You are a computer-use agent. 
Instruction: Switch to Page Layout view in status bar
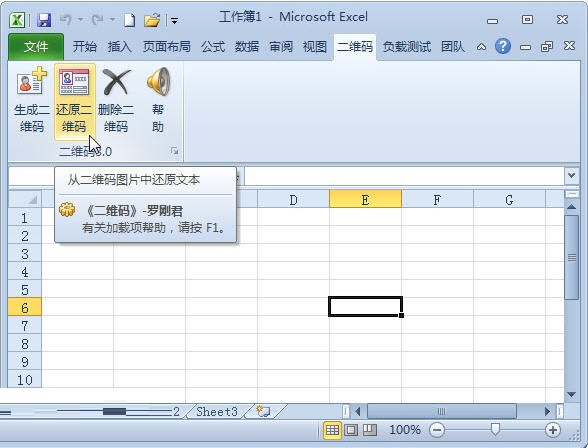pyautogui.click(x=351, y=430)
